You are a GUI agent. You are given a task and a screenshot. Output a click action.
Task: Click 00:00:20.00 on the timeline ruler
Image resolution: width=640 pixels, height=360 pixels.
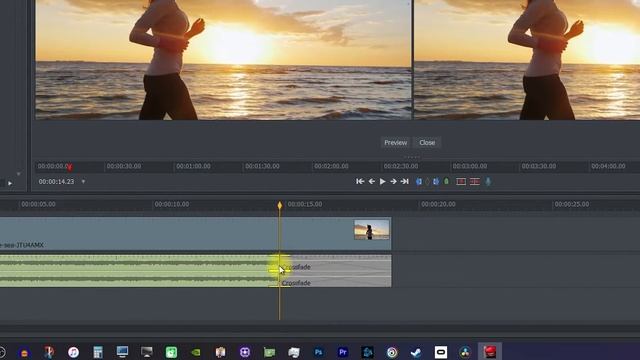[438, 204]
